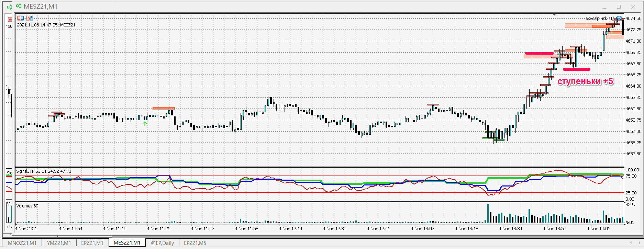Screen dimensions: 644x249
Task: Click the 4672.75 price scale label
Action: [x=633, y=30]
